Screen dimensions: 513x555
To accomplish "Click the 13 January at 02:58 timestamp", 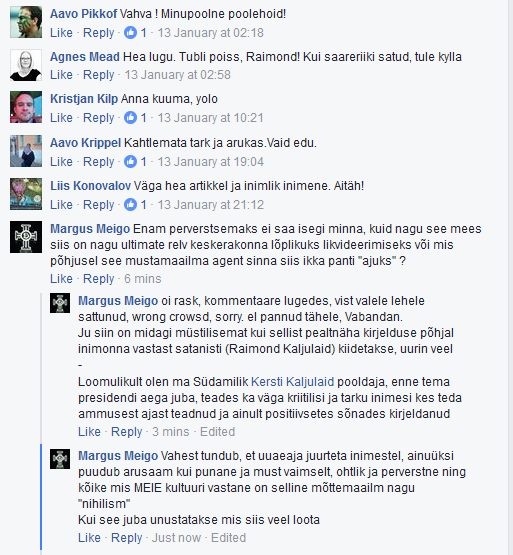I will pos(177,75).
